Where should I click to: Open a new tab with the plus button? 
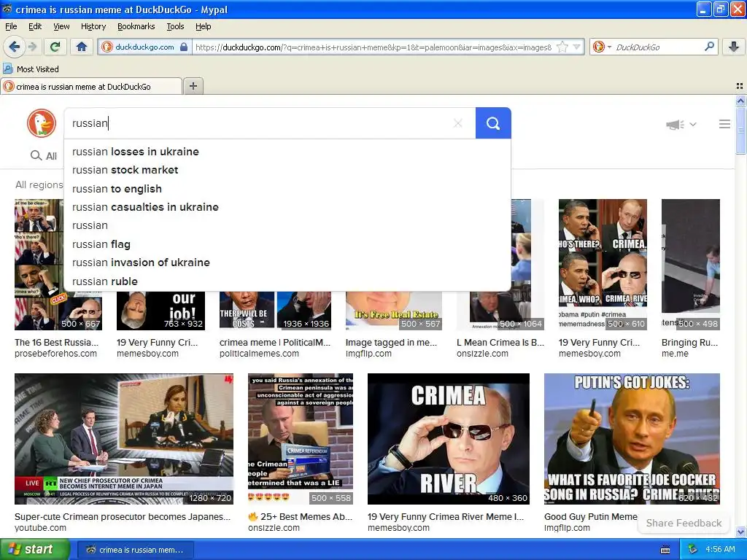[193, 86]
